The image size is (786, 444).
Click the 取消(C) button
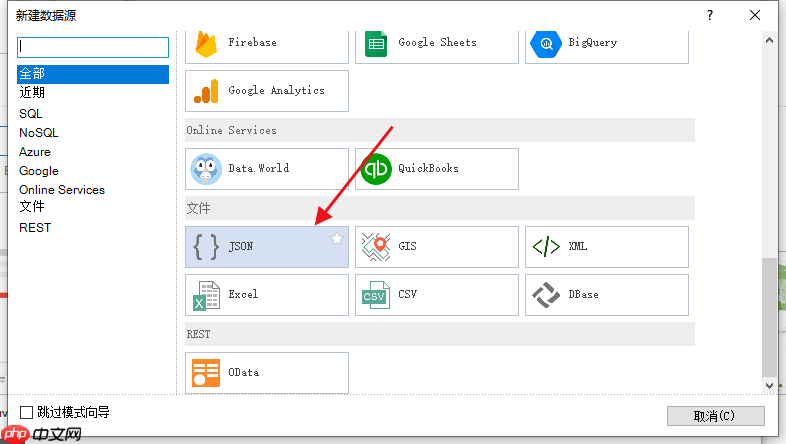[x=715, y=416]
